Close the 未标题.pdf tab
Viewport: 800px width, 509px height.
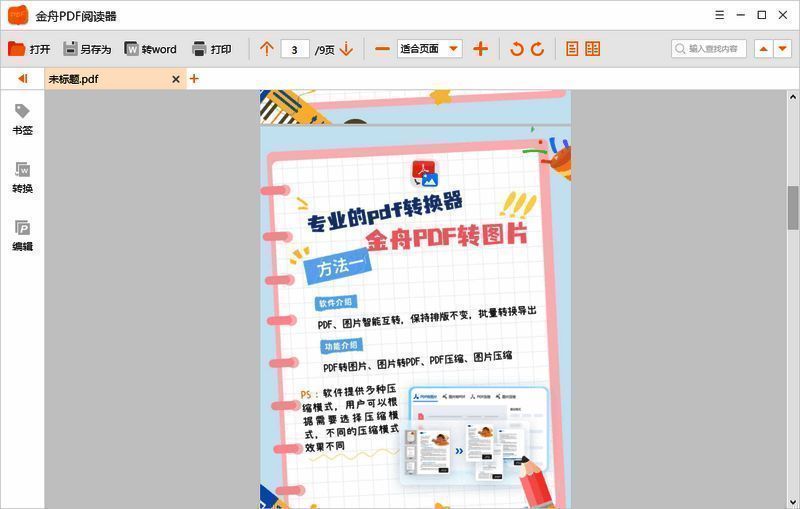pyautogui.click(x=176, y=79)
